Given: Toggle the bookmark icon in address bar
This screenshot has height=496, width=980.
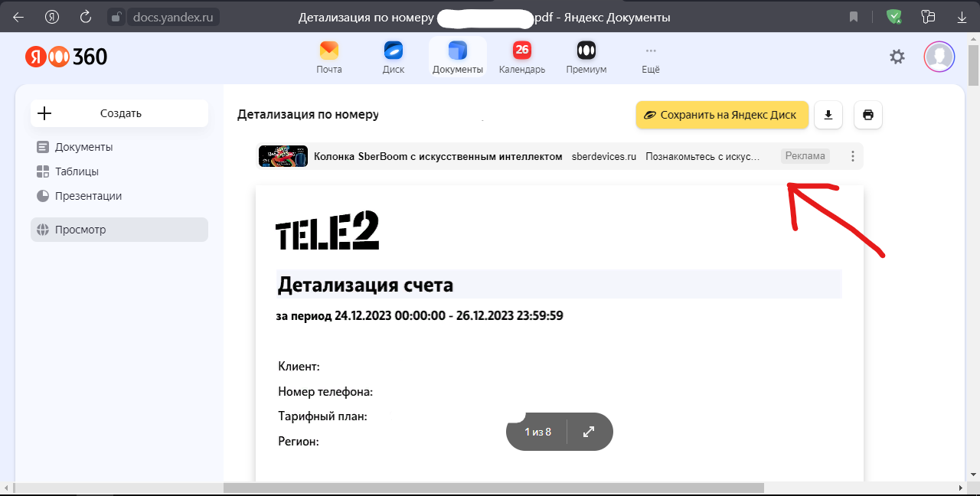Looking at the screenshot, I should (x=854, y=15).
